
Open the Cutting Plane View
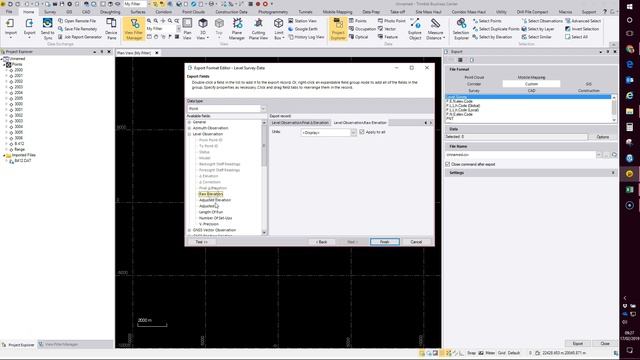[x=258, y=28]
